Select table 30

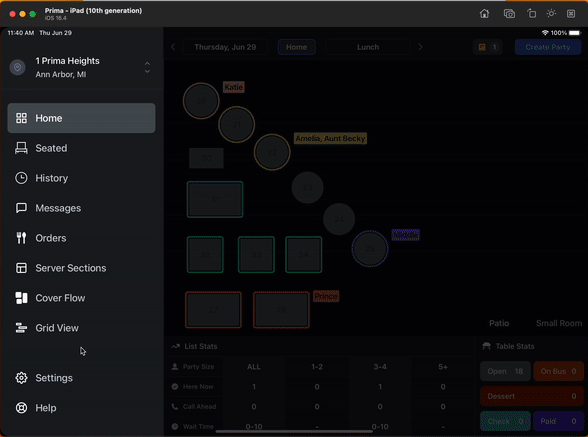[x=206, y=158]
